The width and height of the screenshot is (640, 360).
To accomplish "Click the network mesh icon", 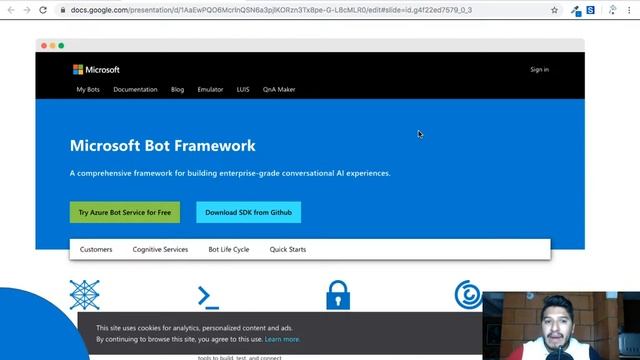I will pos(84,295).
